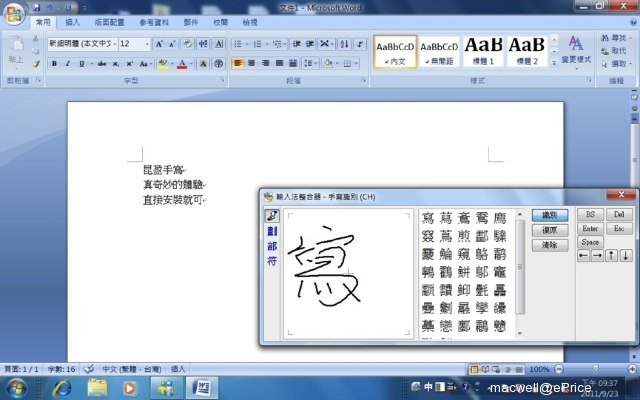Justify the paragraph text
This screenshot has width=640, height=400.
click(x=279, y=63)
